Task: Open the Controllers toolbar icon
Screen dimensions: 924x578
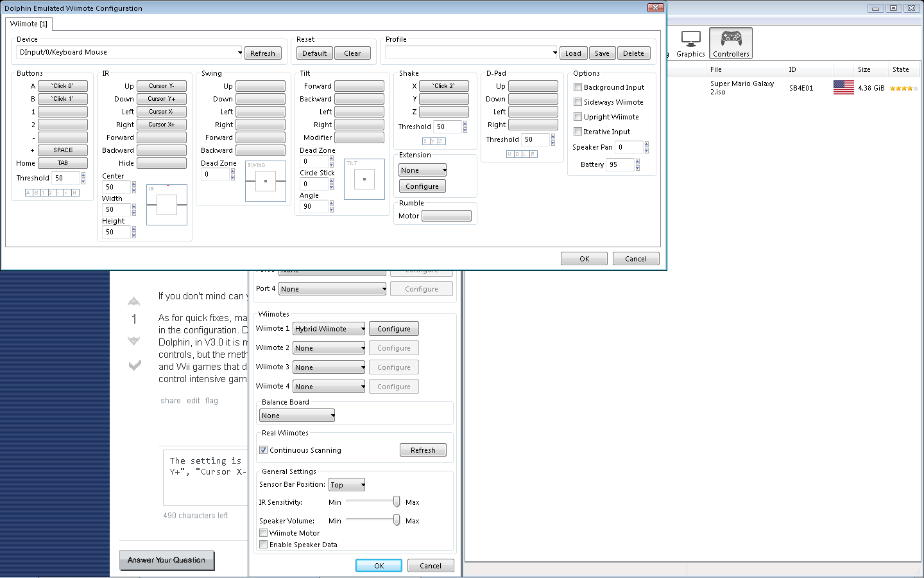Action: tap(730, 43)
